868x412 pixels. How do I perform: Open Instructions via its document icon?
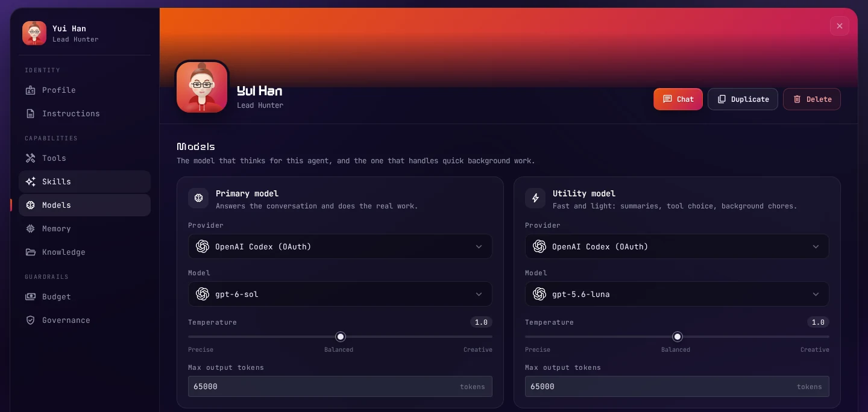(x=31, y=114)
